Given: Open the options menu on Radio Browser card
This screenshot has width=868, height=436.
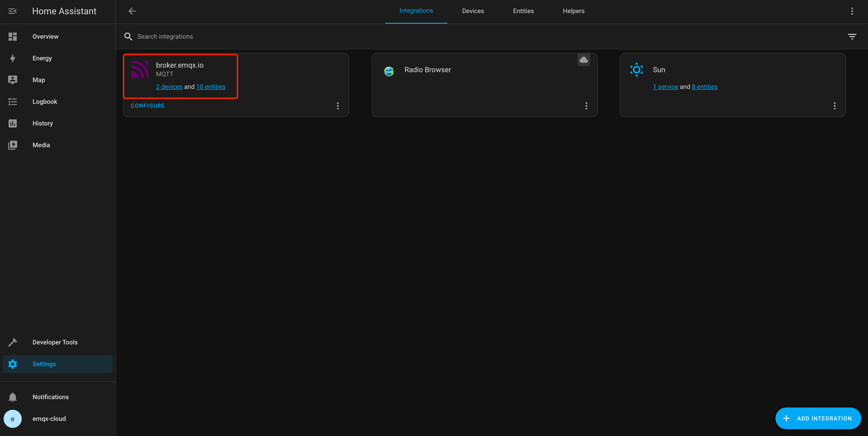Looking at the screenshot, I should 586,105.
